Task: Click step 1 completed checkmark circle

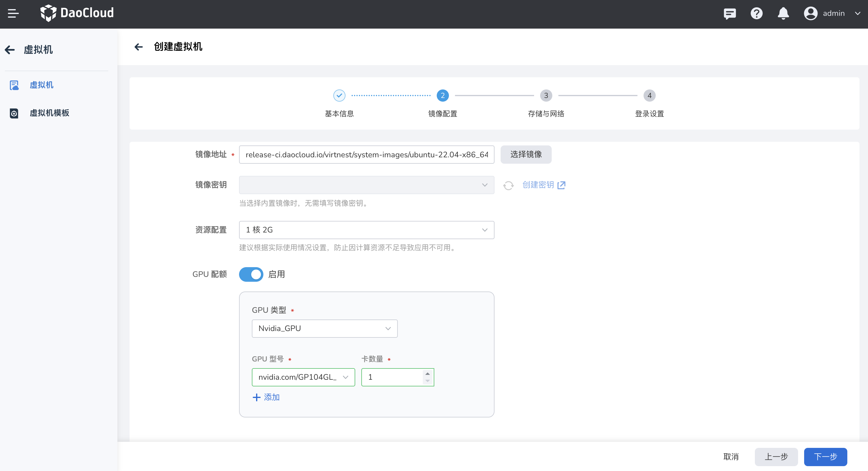Action: (339, 96)
